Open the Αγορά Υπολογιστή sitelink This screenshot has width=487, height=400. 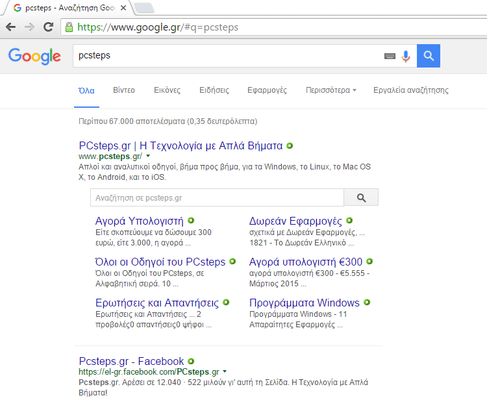[x=139, y=221]
